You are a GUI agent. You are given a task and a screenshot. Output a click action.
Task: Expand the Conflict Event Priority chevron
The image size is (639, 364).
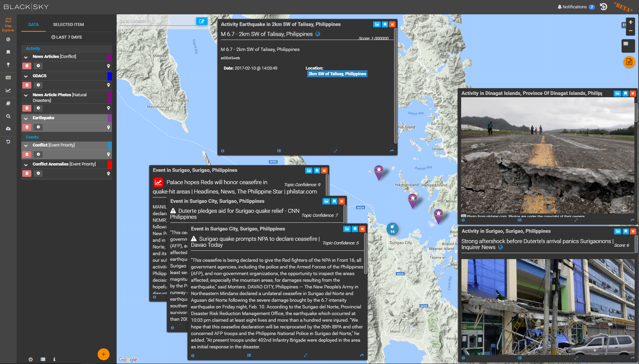(x=26, y=146)
